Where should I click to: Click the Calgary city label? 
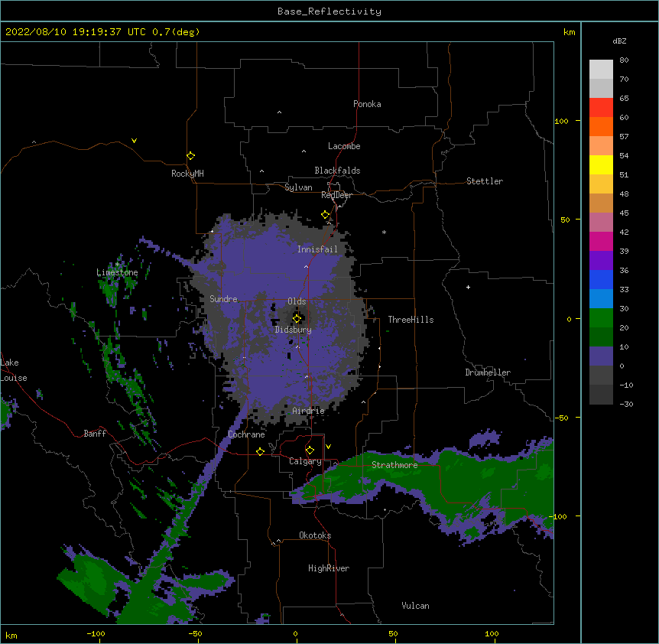[305, 461]
